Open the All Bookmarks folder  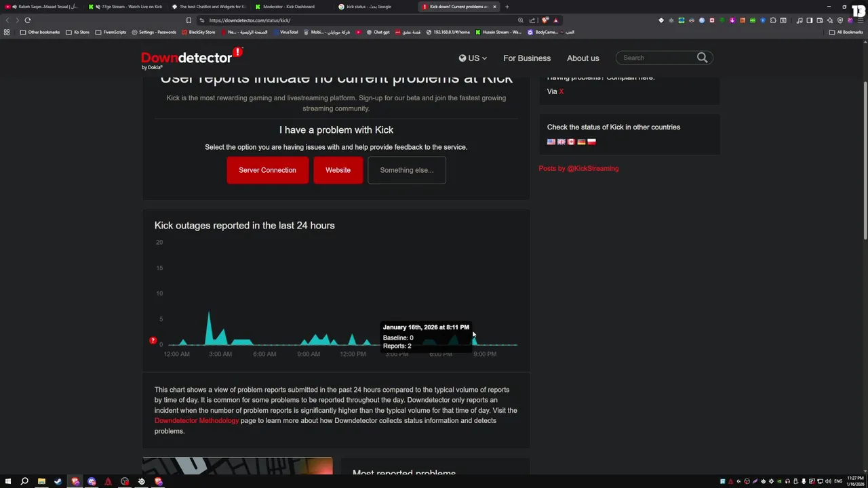click(x=846, y=32)
